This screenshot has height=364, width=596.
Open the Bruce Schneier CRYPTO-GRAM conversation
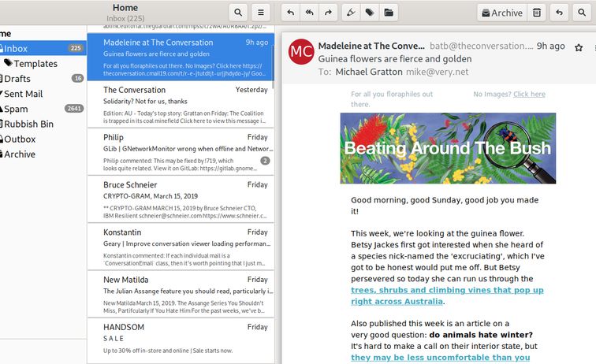point(181,200)
